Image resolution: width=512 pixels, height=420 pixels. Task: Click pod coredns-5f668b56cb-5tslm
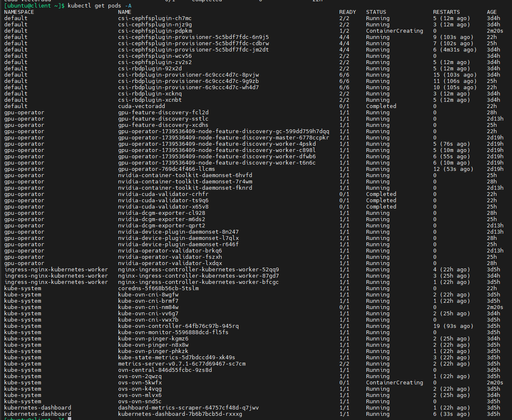coord(158,289)
